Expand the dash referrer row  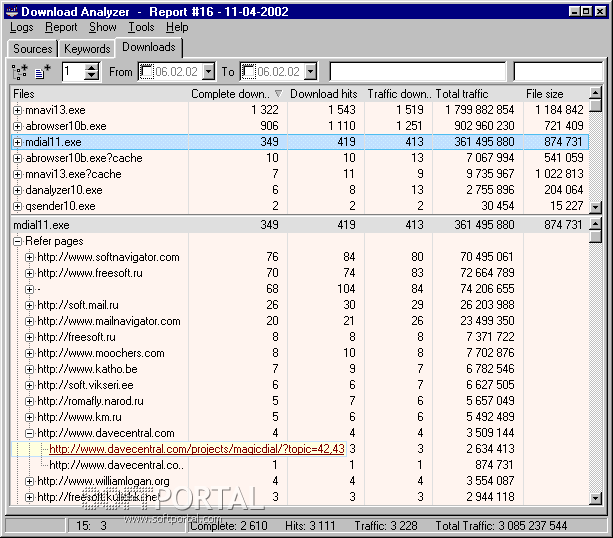(29, 289)
